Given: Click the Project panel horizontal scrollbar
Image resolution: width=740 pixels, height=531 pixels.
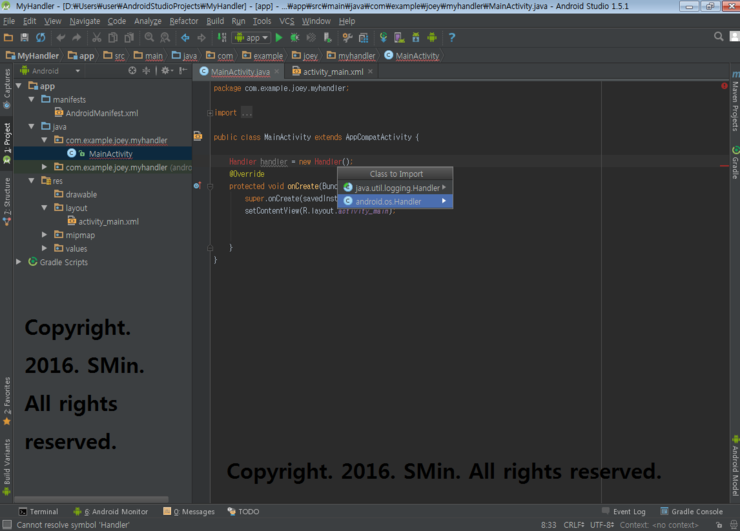Looking at the screenshot, I should (91, 499).
